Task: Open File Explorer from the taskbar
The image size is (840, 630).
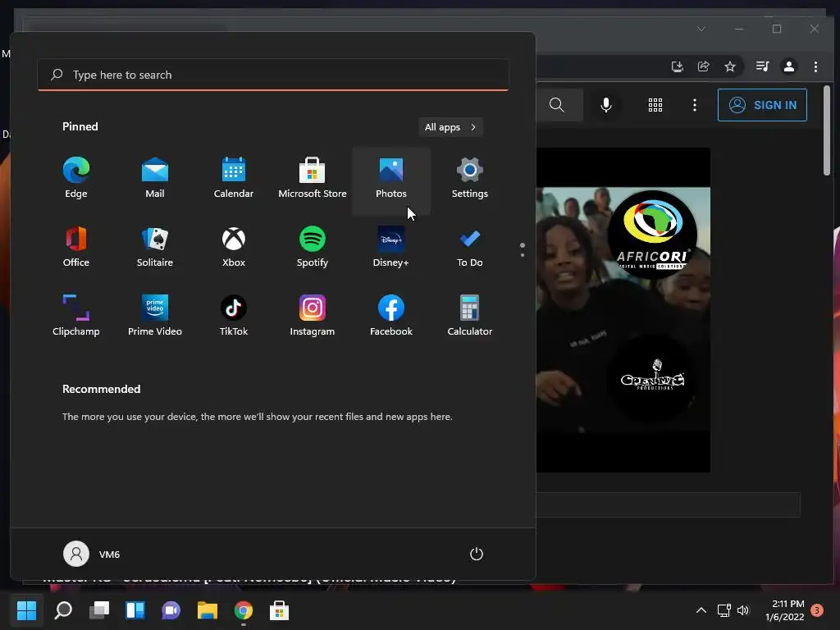Action: point(208,610)
